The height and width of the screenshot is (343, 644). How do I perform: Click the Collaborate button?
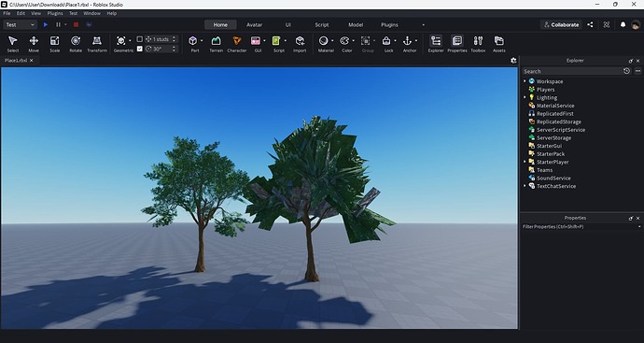click(561, 24)
